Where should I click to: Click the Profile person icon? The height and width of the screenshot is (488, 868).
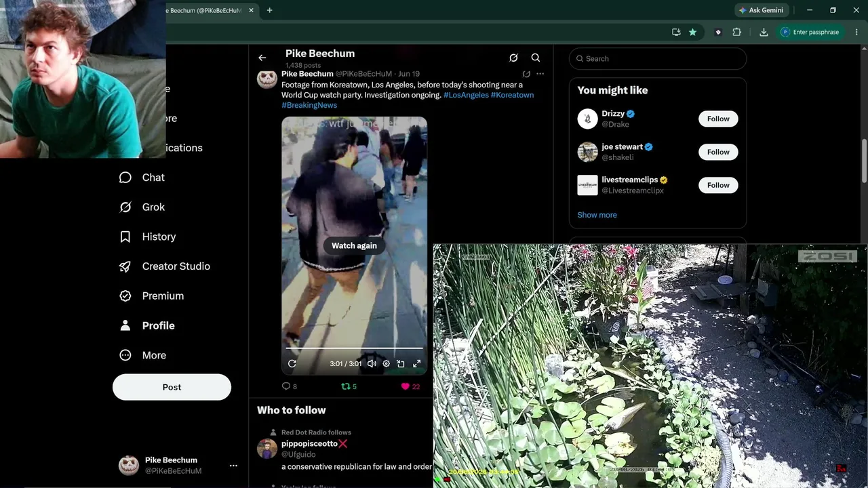pos(125,325)
